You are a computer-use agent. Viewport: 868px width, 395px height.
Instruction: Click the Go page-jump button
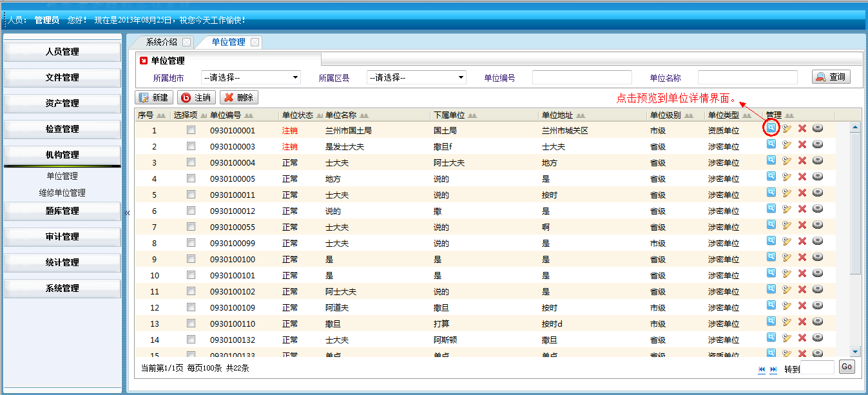[x=847, y=367]
